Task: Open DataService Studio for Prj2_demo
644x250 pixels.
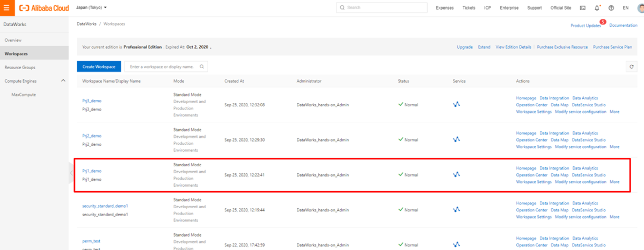Action: pyautogui.click(x=589, y=140)
